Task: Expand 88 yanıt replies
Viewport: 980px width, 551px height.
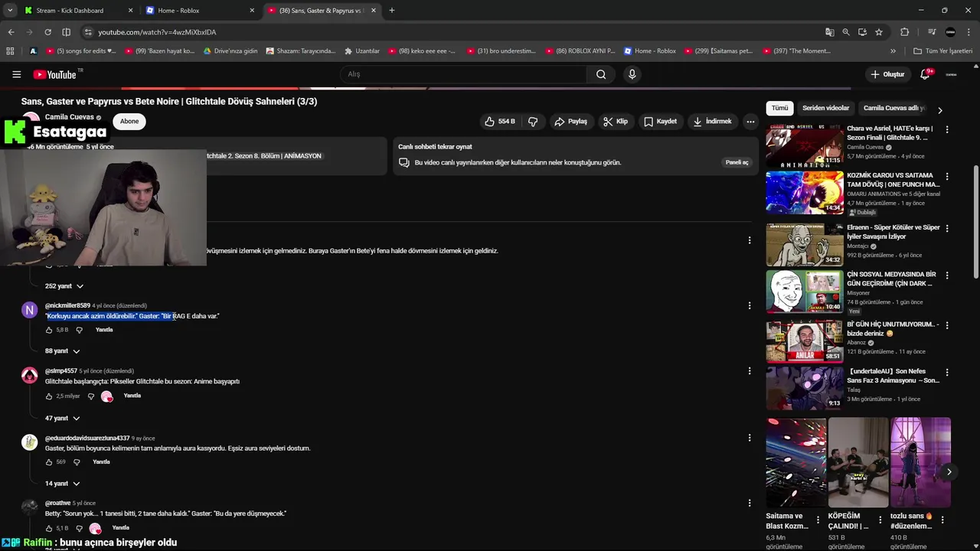Action: (x=63, y=351)
